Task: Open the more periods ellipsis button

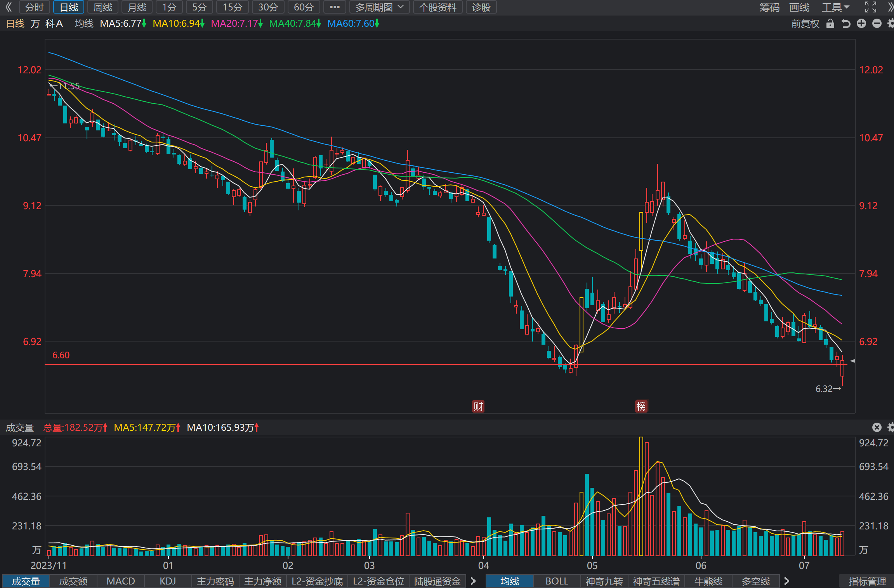Action: [335, 7]
